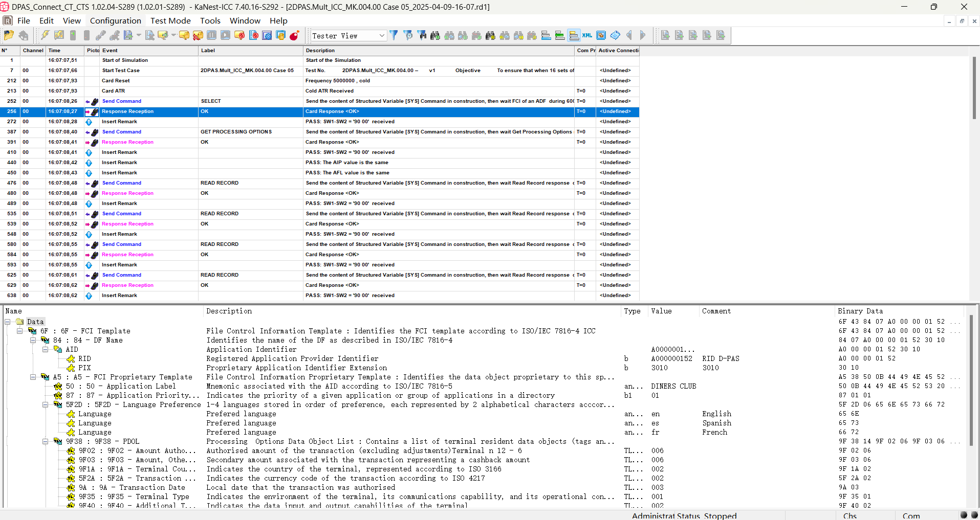Viewport: 980px width, 520px height.
Task: Collapse the 9F38 PDOL tree node
Action: coord(46,442)
